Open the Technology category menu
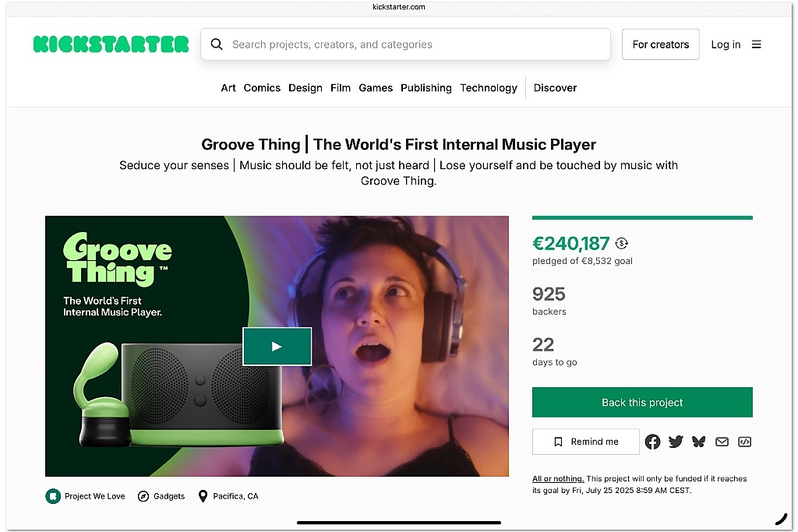798x532 pixels. click(489, 88)
